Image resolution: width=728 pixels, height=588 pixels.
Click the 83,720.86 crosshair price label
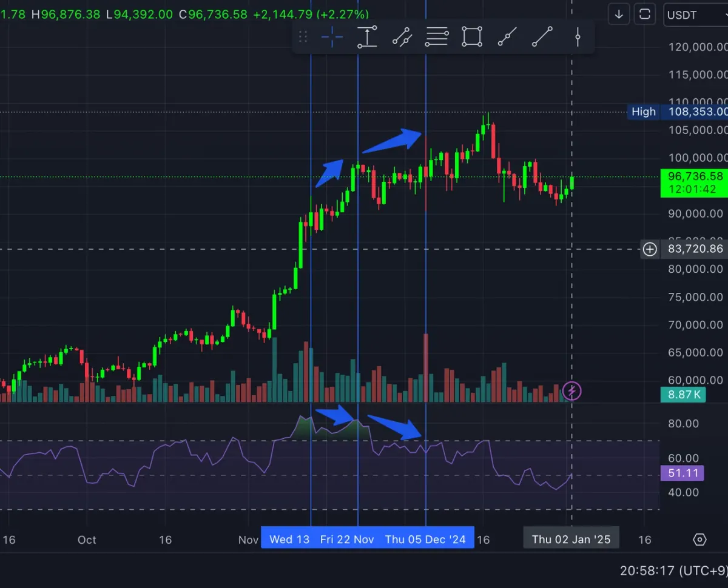[x=693, y=249]
